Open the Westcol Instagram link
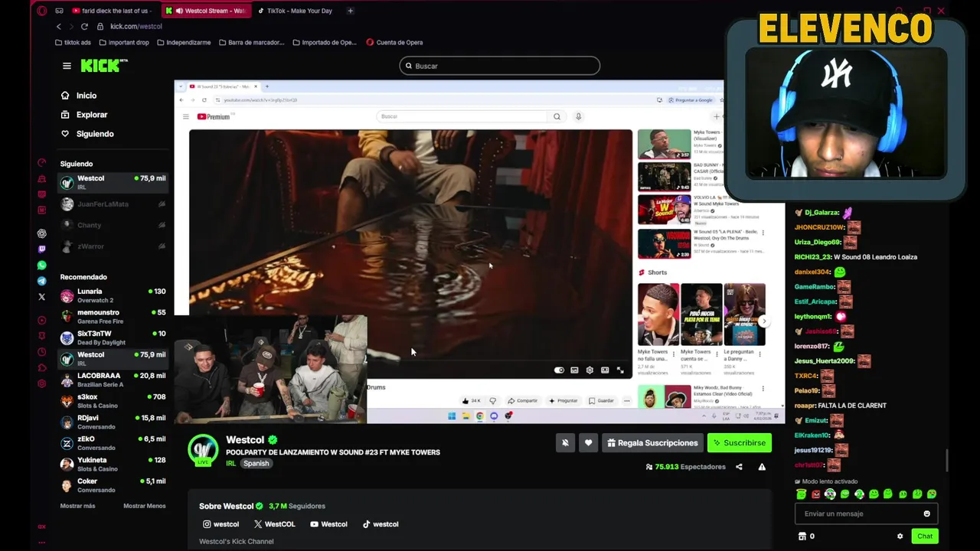Screen dimensions: 980x551 (x=220, y=524)
